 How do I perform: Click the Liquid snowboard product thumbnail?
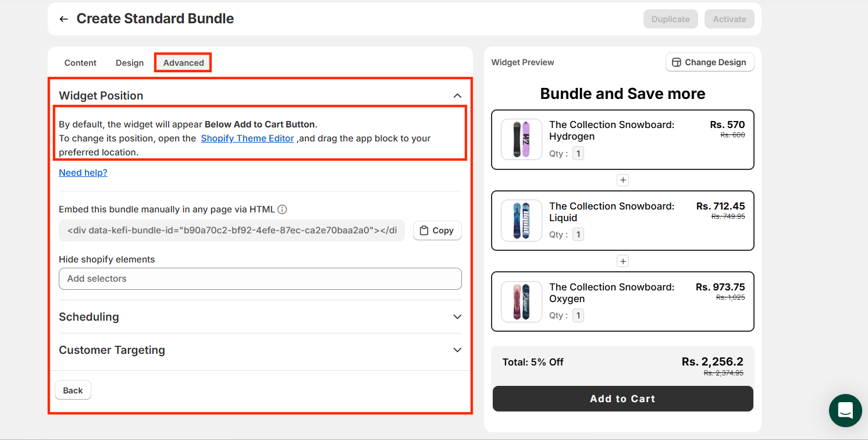pyautogui.click(x=521, y=221)
